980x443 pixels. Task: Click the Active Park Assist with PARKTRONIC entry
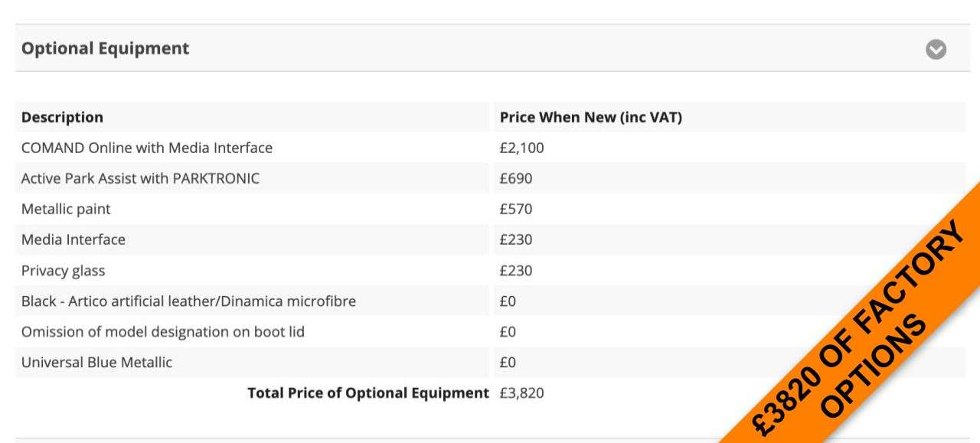click(140, 178)
